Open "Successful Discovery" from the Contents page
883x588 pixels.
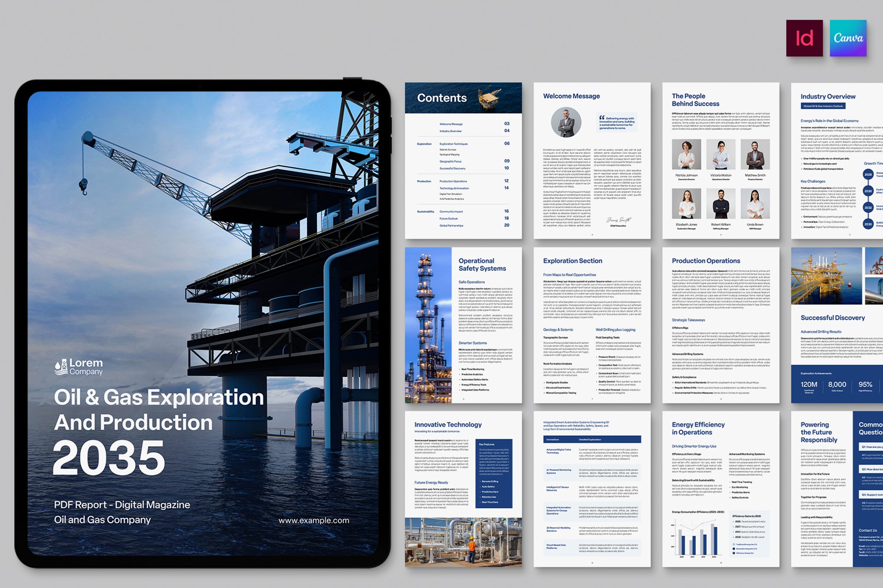coord(453,168)
